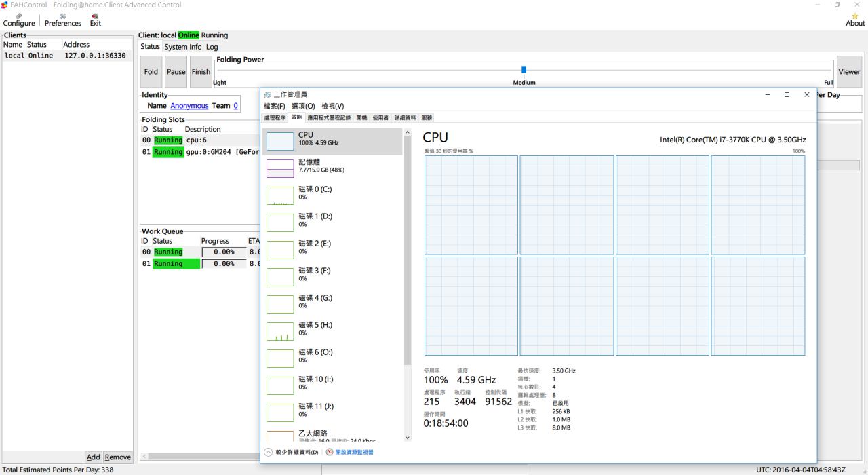Click the Resource Monitor icon
This screenshot has width=868, height=475.
pos(330,452)
